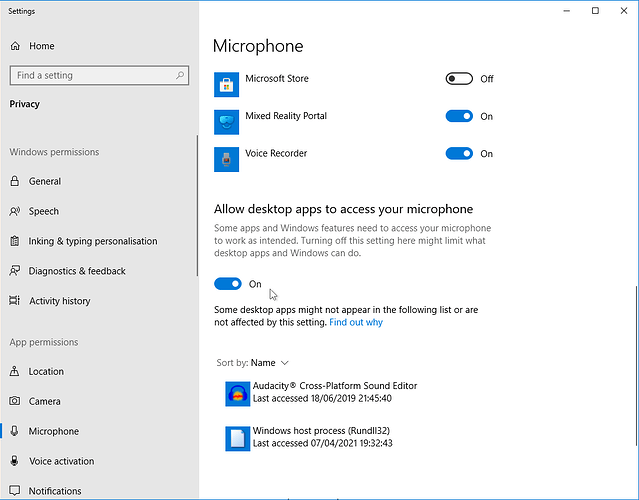Toggle desktop apps microphone access off
639x500 pixels.
pyautogui.click(x=228, y=284)
